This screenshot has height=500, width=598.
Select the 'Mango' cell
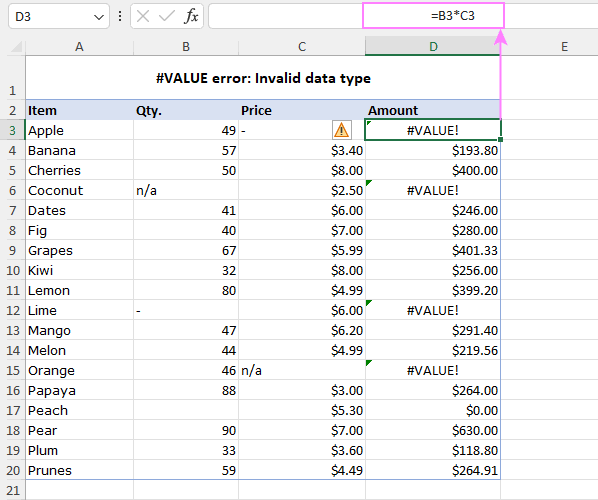click(x=79, y=330)
